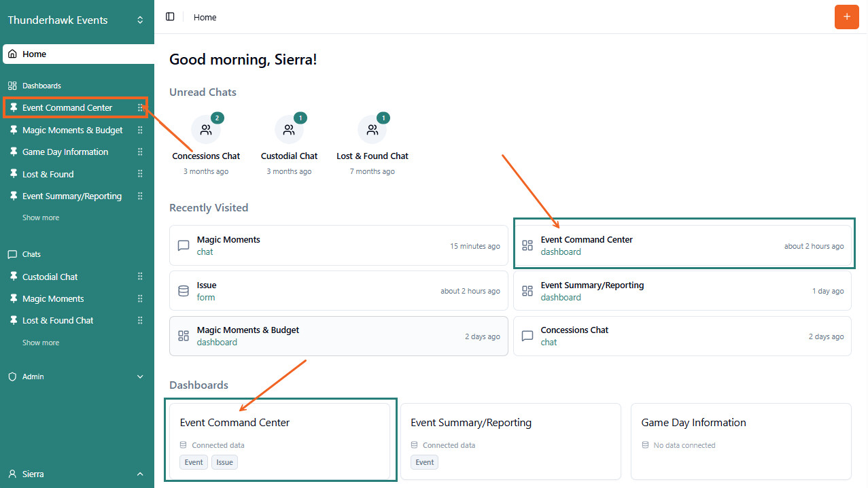This screenshot has width=868, height=488.
Task: Open recently visited Concessions Chat
Action: coord(682,336)
